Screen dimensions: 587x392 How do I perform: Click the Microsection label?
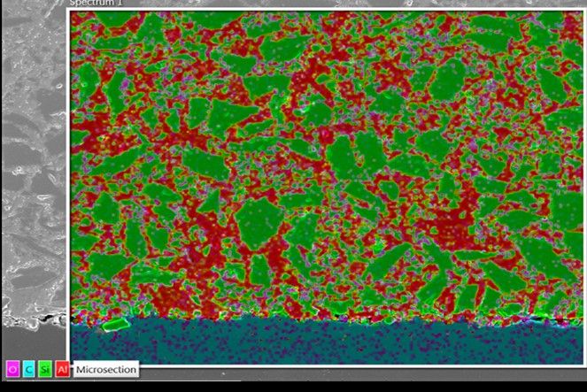(x=104, y=368)
